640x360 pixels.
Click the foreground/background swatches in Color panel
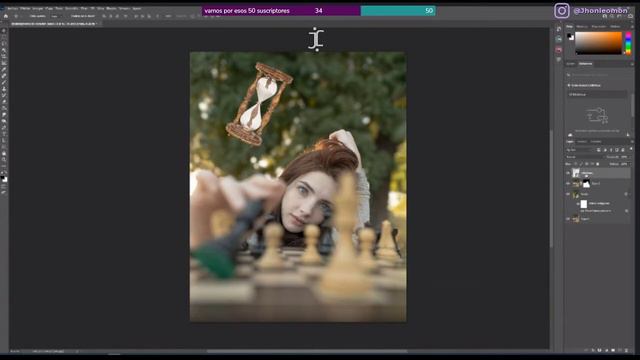pos(571,37)
